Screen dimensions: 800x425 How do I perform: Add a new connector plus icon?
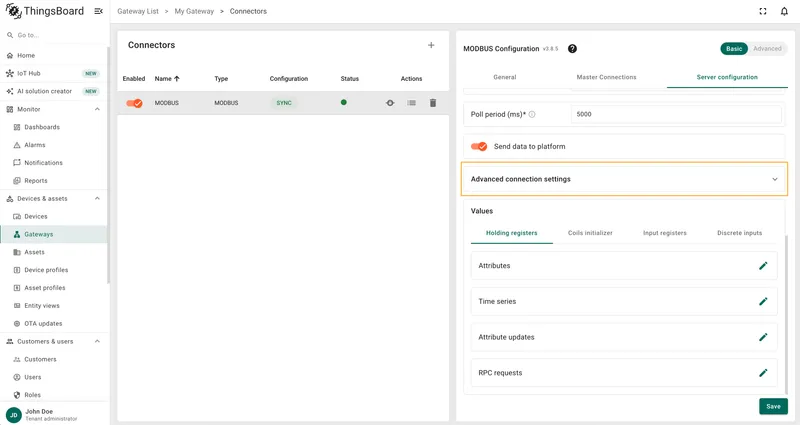(431, 45)
